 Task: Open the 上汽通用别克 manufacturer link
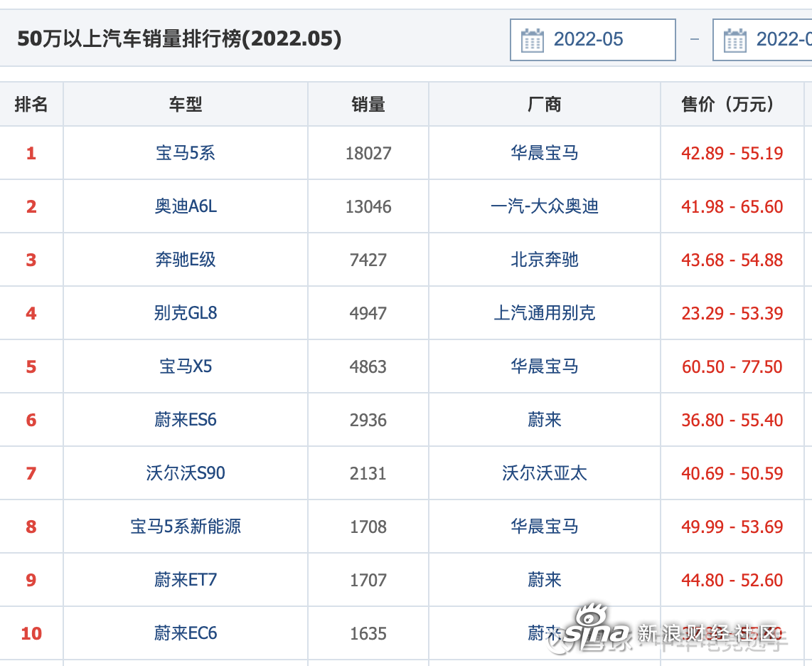544,313
